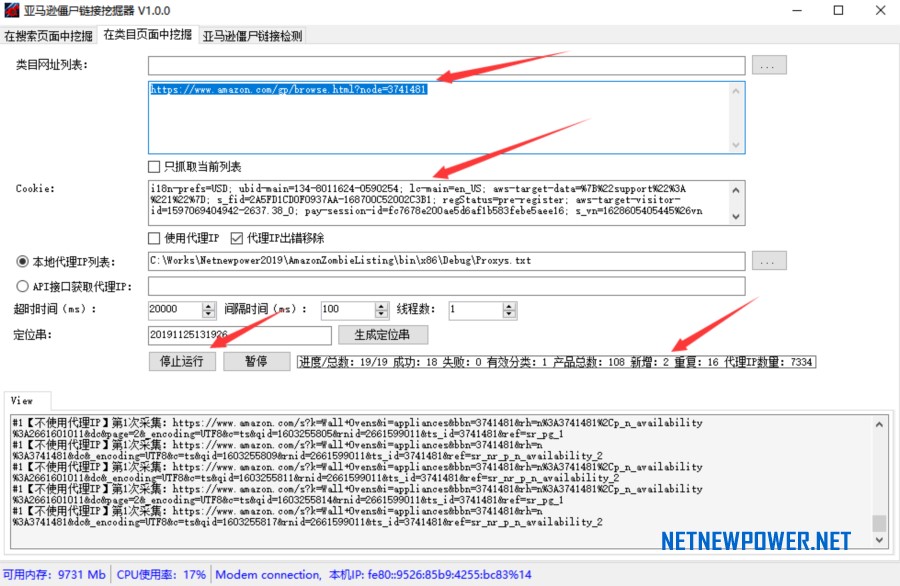Image resolution: width=900 pixels, height=586 pixels.
Task: Click the log scroll down arrow
Action: 879,540
